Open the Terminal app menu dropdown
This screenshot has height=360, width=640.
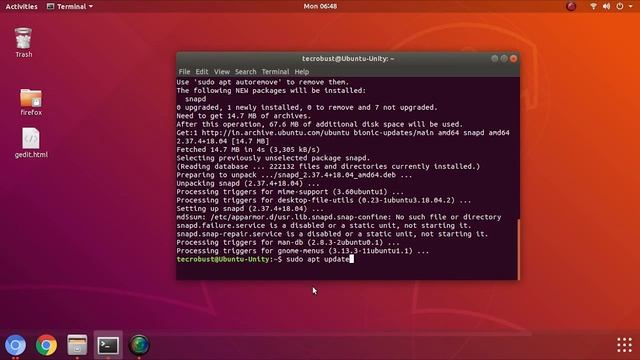[x=70, y=6]
